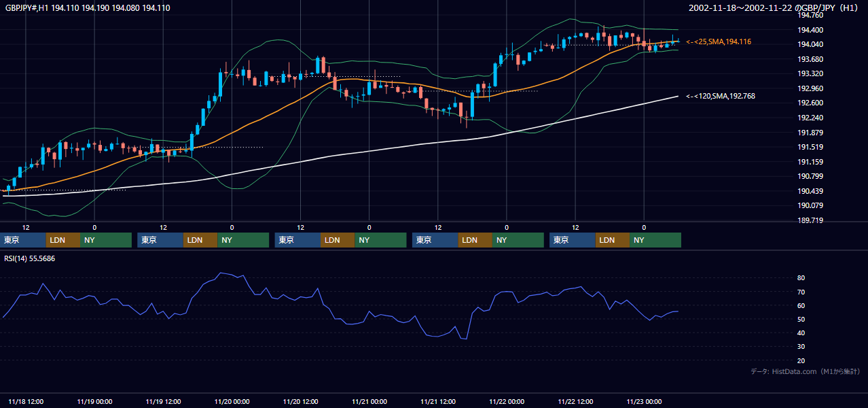This screenshot has height=408, width=868.
Task: Click price axis value 190.079
Action: 810,205
